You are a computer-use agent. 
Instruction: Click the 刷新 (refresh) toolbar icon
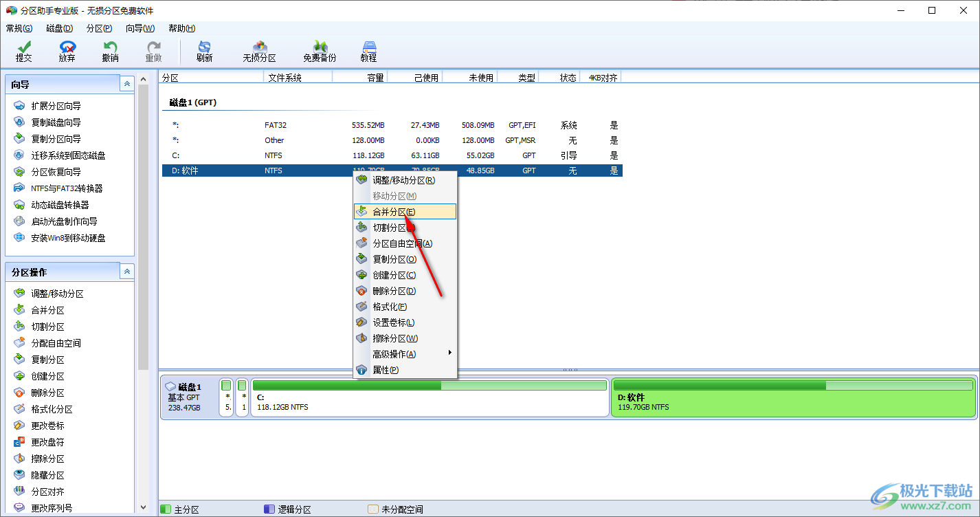pyautogui.click(x=204, y=51)
